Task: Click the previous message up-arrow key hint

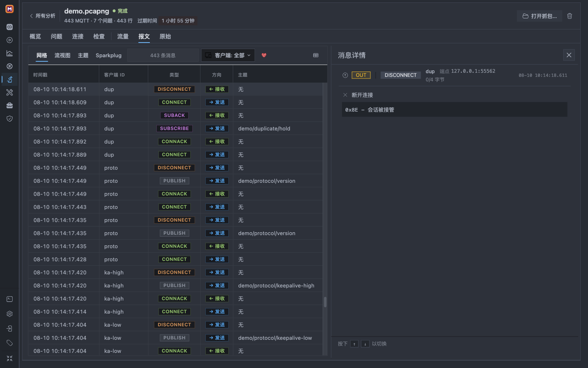Action: tap(354, 344)
